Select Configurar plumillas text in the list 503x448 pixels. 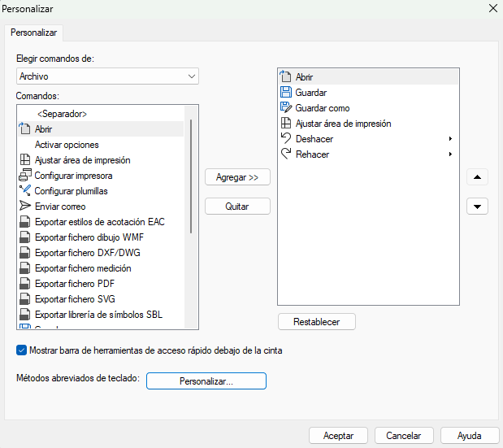point(71,191)
